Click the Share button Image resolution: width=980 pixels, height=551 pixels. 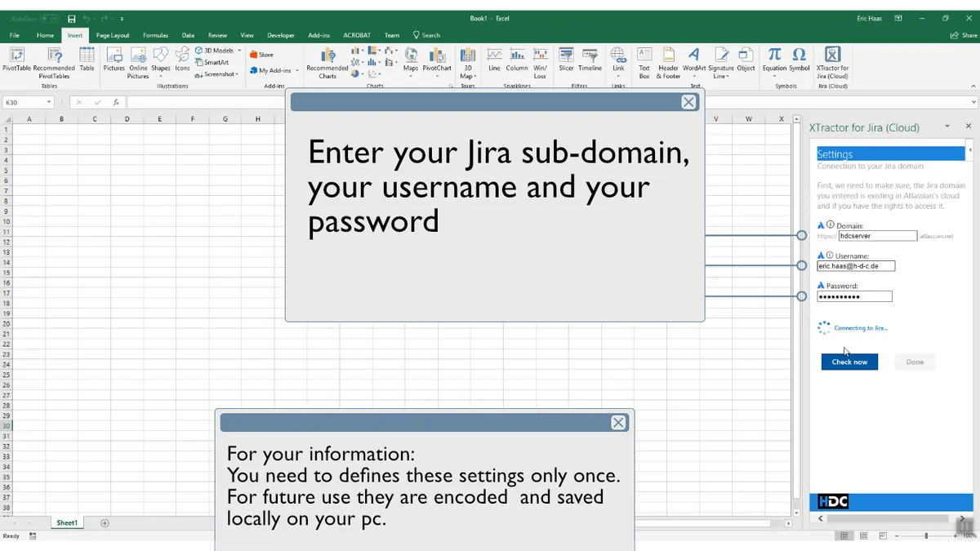(x=964, y=35)
